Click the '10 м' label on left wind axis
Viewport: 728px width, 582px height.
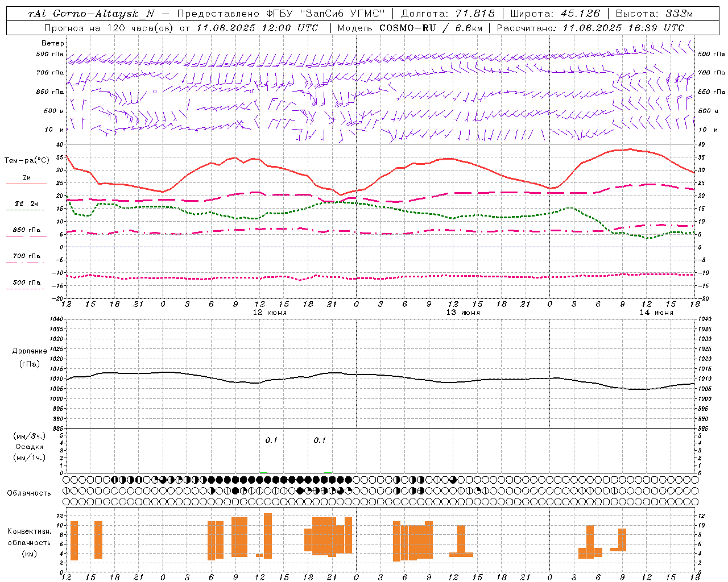tap(55, 130)
